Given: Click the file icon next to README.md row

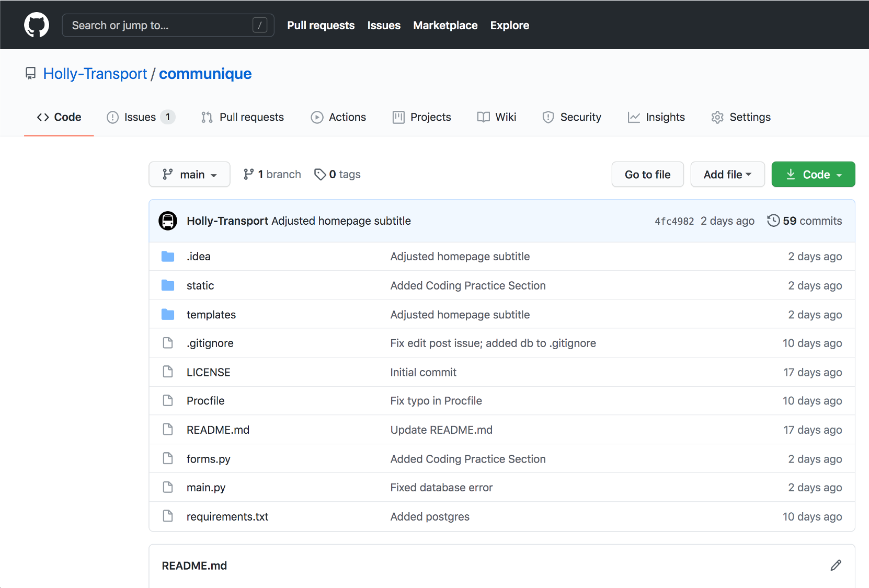Looking at the screenshot, I should [168, 430].
